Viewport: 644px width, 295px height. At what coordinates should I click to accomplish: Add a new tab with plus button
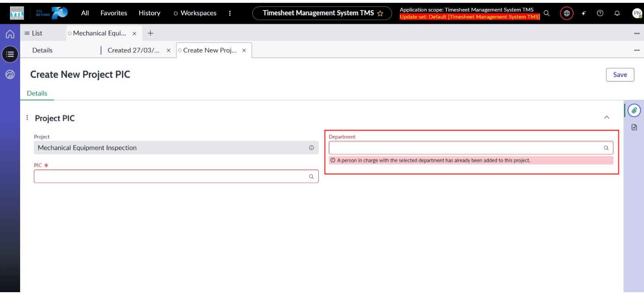151,33
